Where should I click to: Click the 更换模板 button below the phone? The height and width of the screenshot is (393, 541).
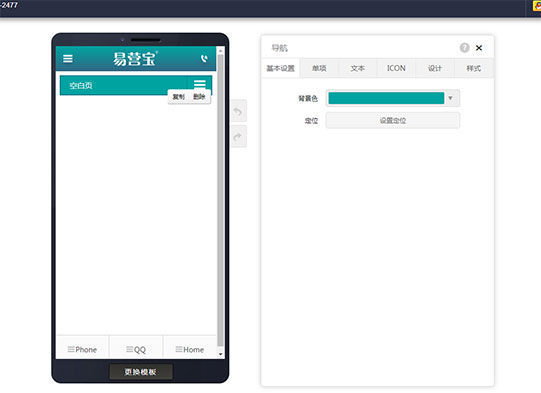pos(140,372)
